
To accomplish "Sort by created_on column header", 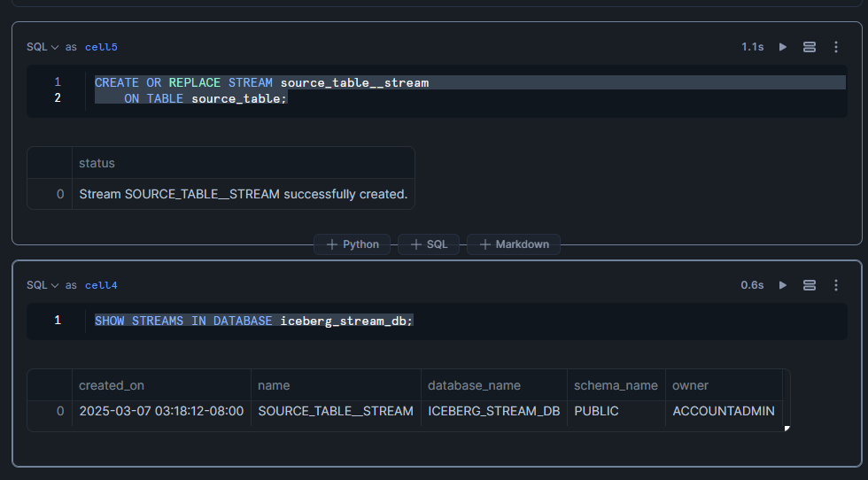I will [161, 385].
